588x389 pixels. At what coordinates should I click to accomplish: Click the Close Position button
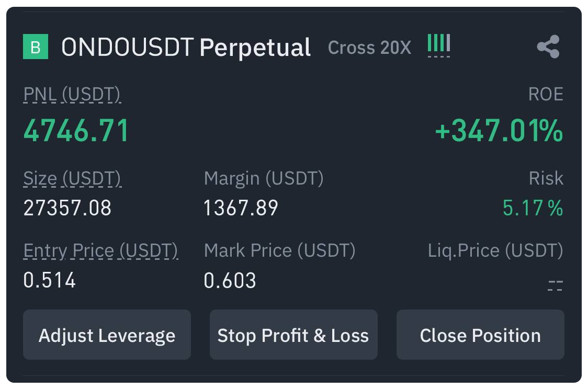(480, 335)
